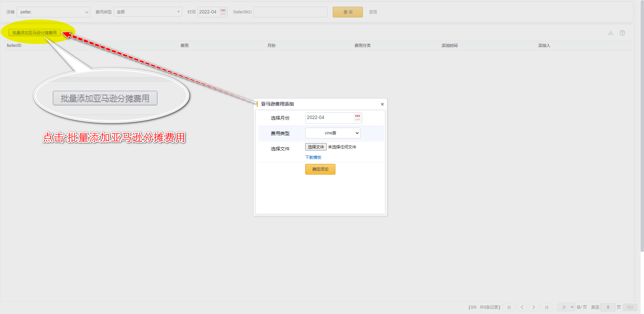
Task: Click the 重置 reset link
Action: 373,12
